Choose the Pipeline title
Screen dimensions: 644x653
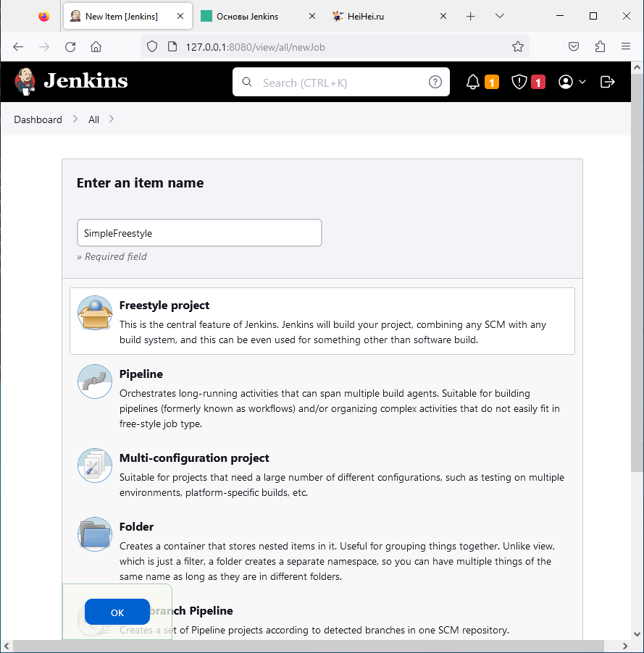click(x=141, y=374)
